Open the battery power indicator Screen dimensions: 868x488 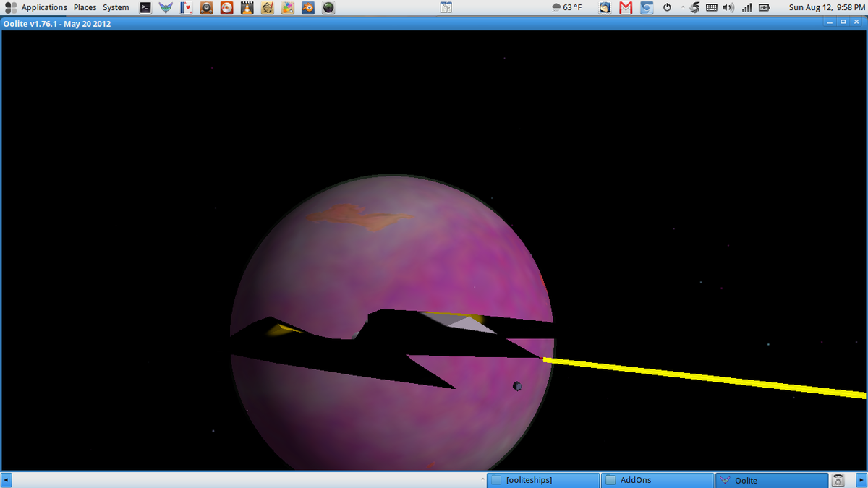[x=764, y=8]
